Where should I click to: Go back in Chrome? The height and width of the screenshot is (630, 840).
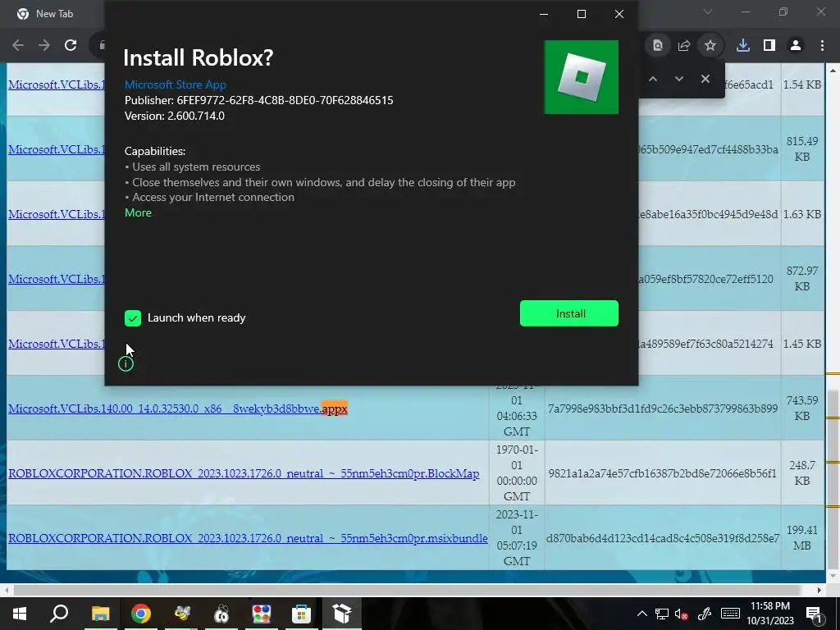pyautogui.click(x=18, y=46)
